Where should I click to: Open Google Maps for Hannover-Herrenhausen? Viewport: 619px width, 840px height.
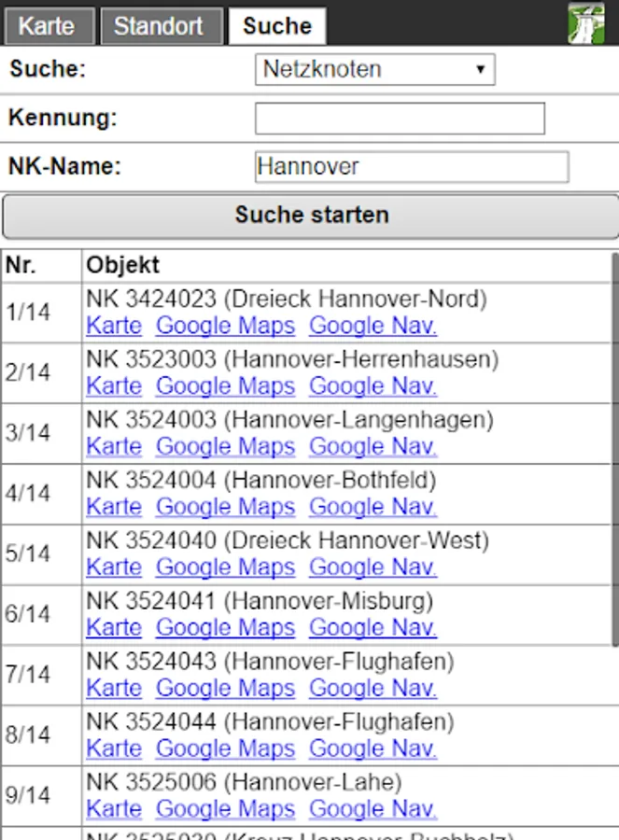pyautogui.click(x=225, y=386)
